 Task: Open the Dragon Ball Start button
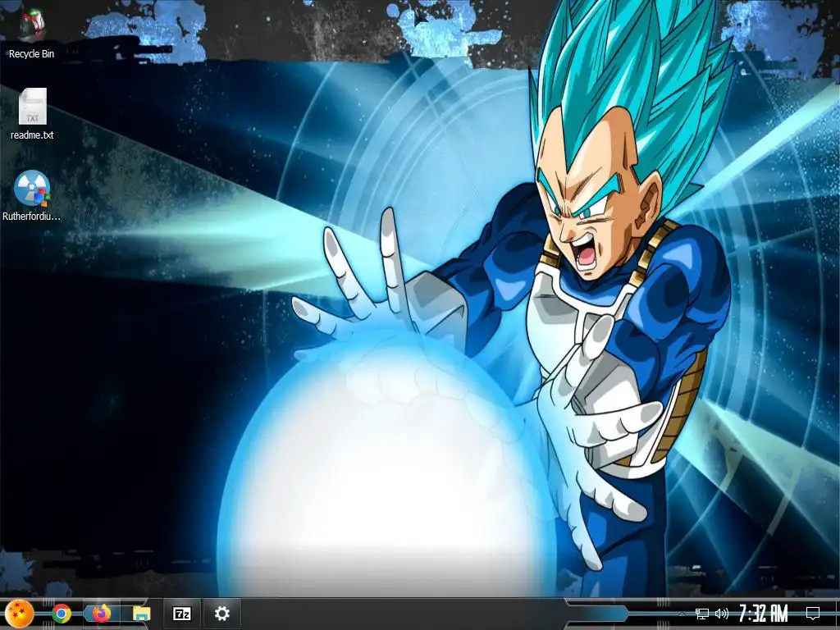pos(20,614)
